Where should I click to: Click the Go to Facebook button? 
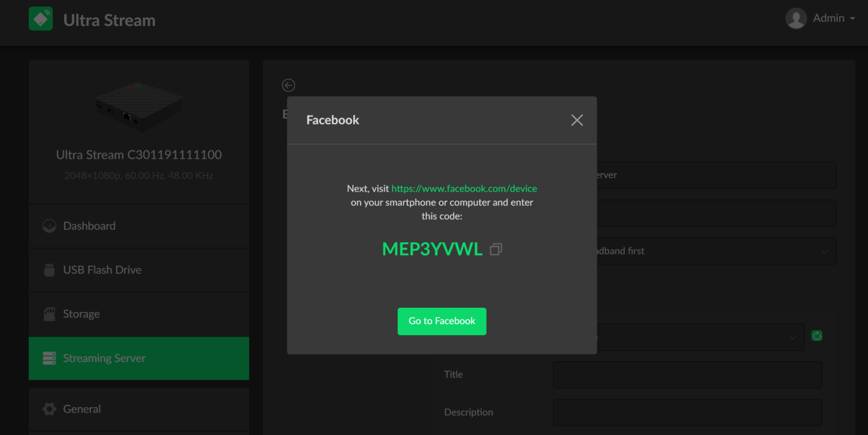pos(442,321)
